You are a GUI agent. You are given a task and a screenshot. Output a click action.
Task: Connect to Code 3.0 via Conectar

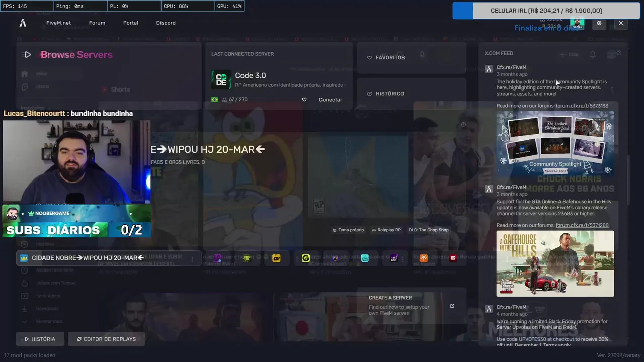[331, 100]
